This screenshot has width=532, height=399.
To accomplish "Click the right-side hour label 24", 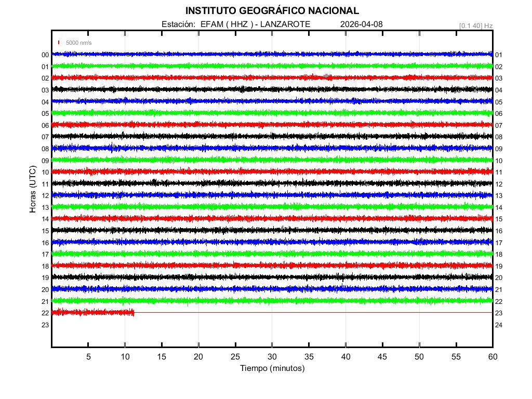I will (499, 325).
